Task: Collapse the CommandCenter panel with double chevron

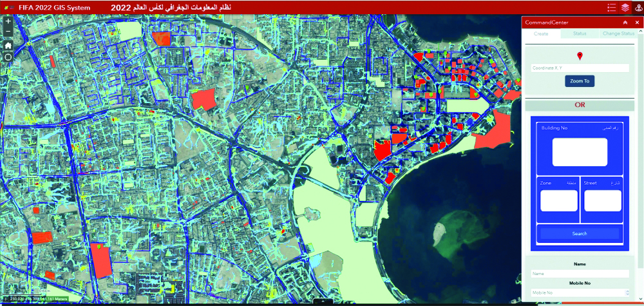Action: point(625,23)
